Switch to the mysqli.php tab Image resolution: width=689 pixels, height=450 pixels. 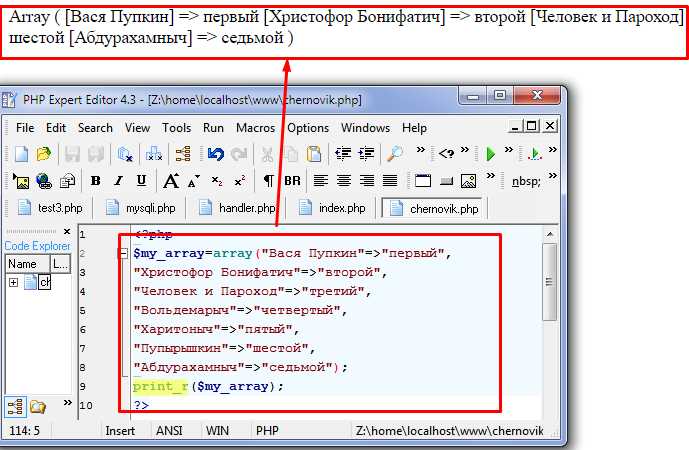(141, 208)
